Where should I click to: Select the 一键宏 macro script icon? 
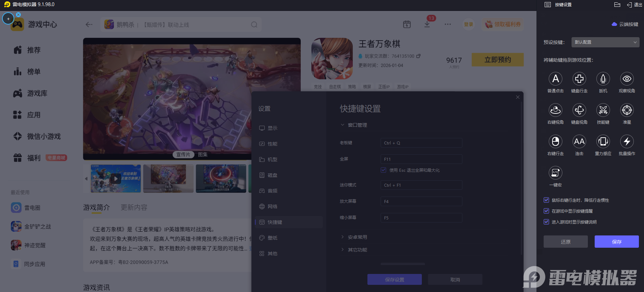(x=556, y=173)
